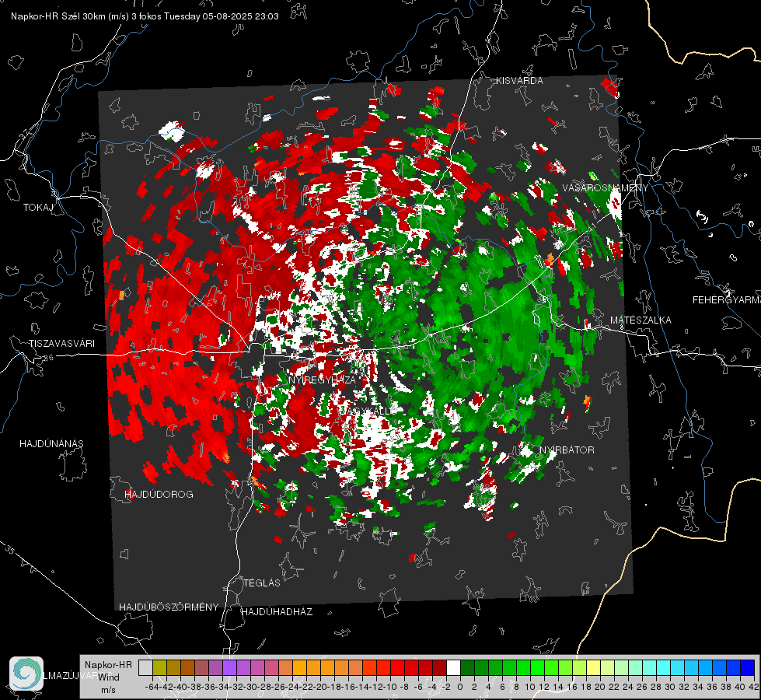
Task: Select the KISVÁRDA city label
Action: pos(519,81)
